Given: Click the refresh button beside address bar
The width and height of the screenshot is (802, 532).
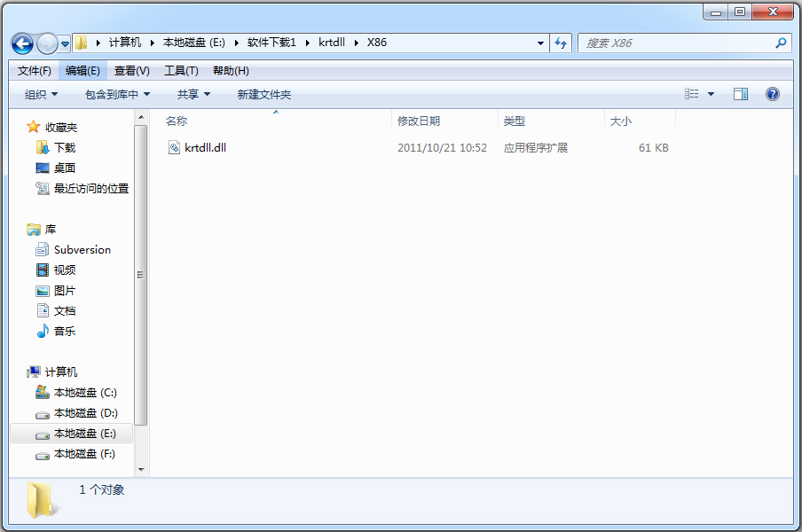Looking at the screenshot, I should pos(561,43).
